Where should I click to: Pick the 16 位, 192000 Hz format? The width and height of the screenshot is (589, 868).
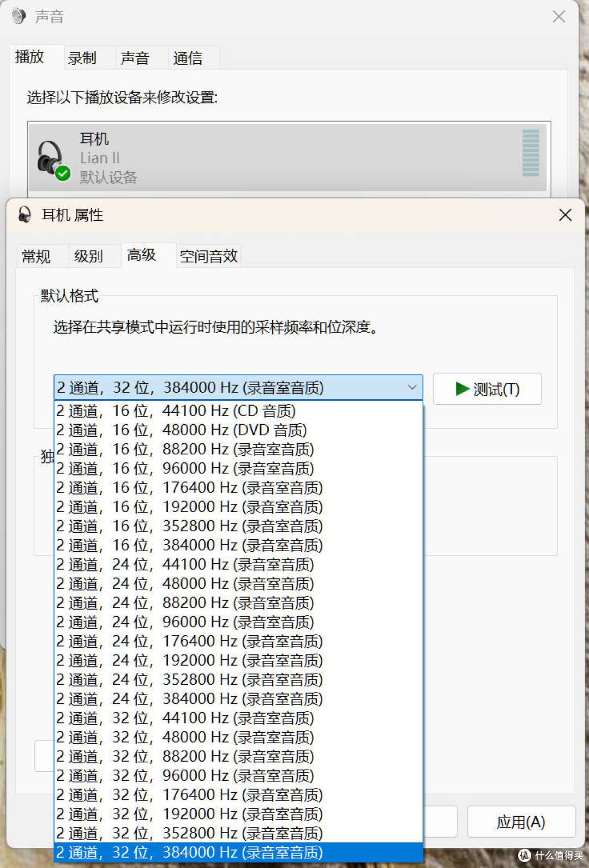click(238, 507)
